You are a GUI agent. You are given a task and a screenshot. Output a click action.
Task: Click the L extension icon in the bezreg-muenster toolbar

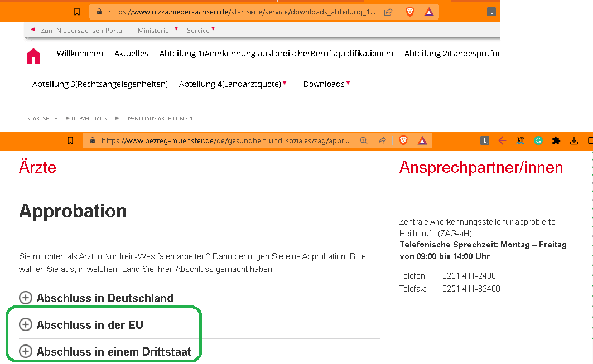click(x=484, y=140)
